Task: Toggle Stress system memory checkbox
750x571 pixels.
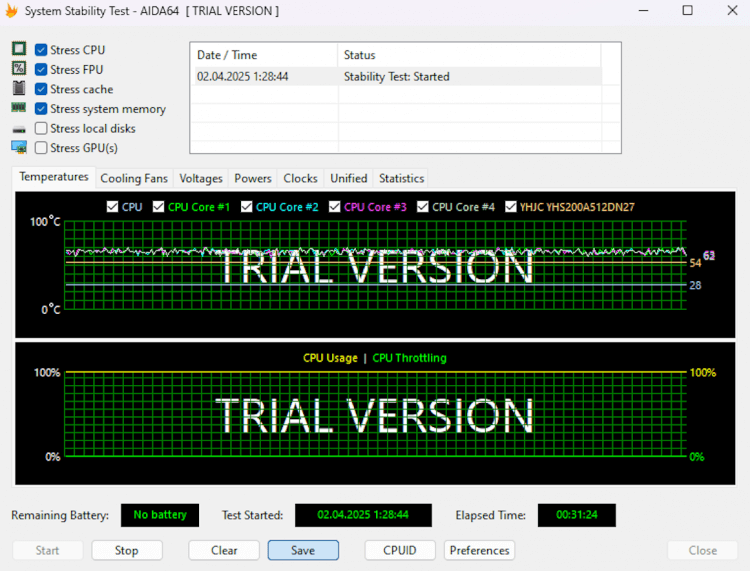Action: (41, 109)
